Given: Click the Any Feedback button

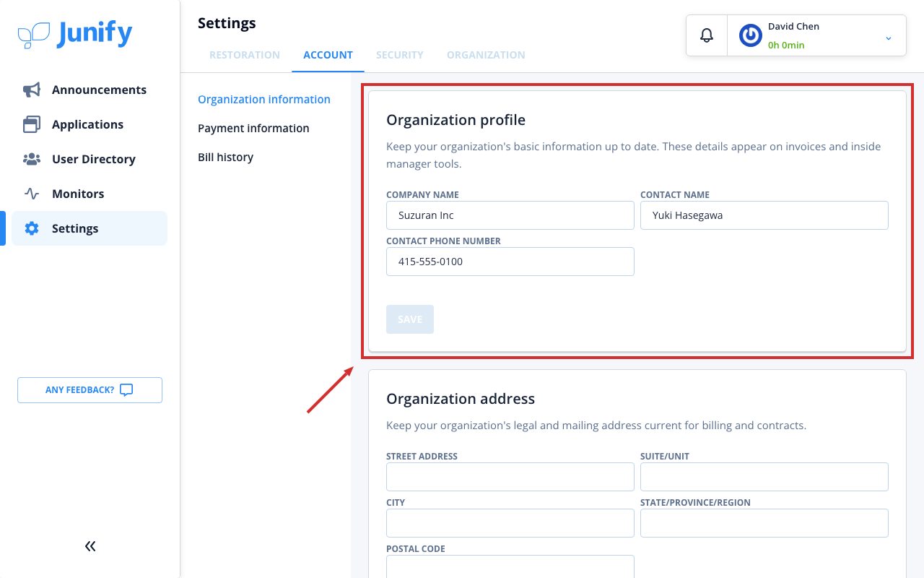Looking at the screenshot, I should coord(90,390).
